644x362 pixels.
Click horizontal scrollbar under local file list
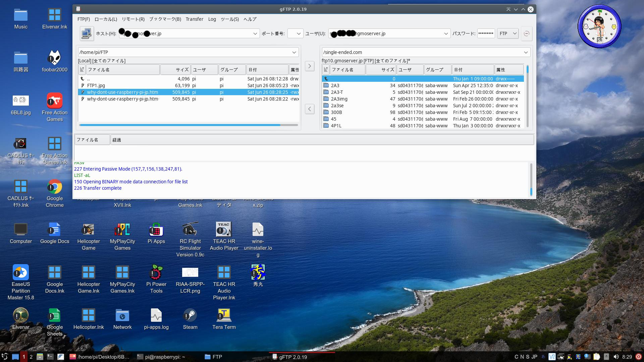click(180, 125)
